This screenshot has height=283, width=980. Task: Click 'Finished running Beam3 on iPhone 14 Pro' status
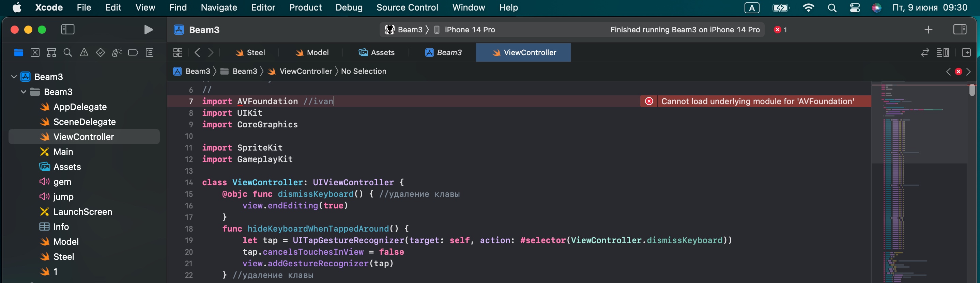click(685, 30)
